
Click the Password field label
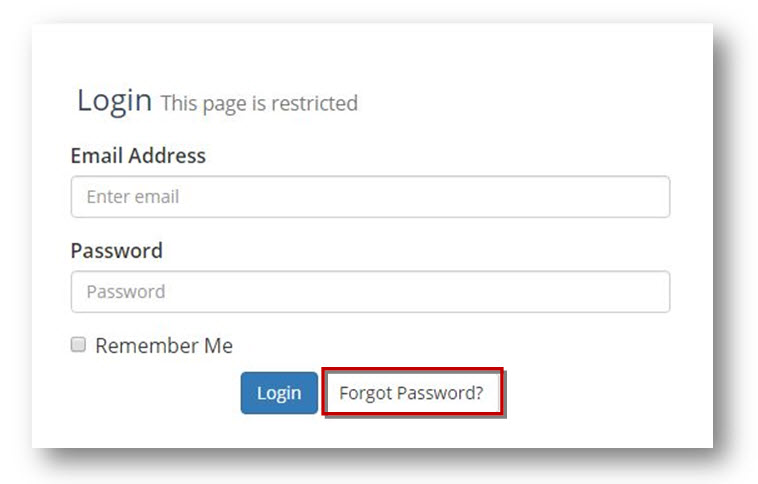[116, 250]
